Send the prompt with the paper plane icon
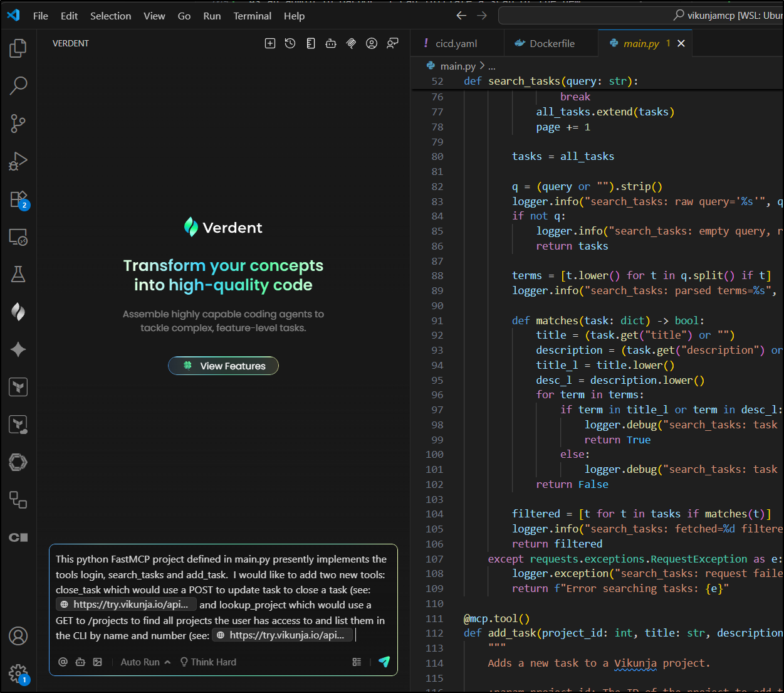The width and height of the screenshot is (784, 693). 384,662
